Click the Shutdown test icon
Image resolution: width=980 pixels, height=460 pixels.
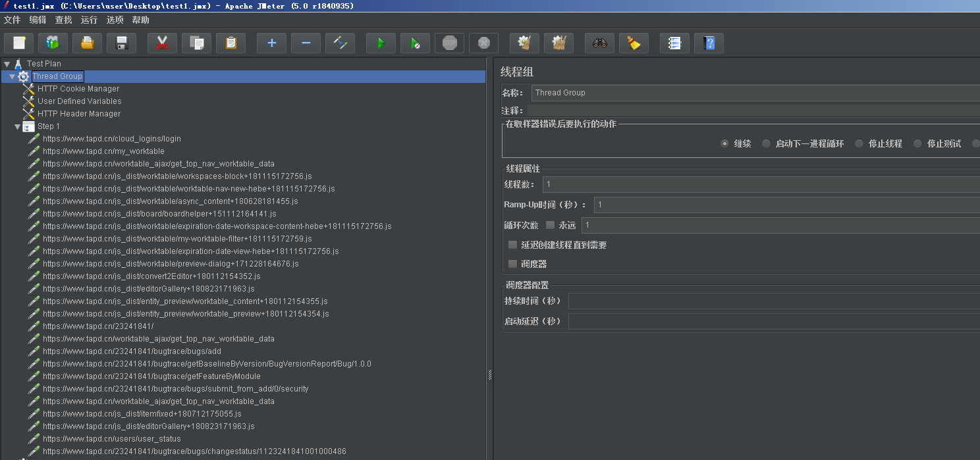(x=483, y=43)
